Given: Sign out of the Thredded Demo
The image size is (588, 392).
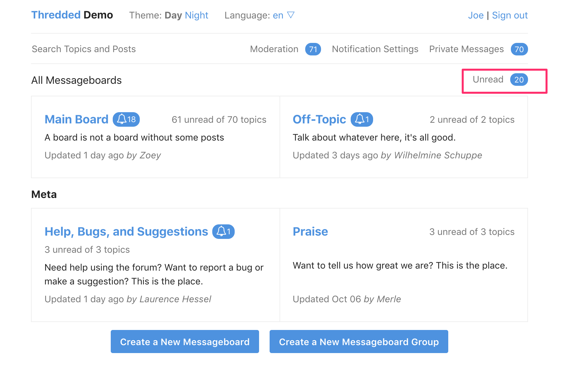Looking at the screenshot, I should pos(510,15).
